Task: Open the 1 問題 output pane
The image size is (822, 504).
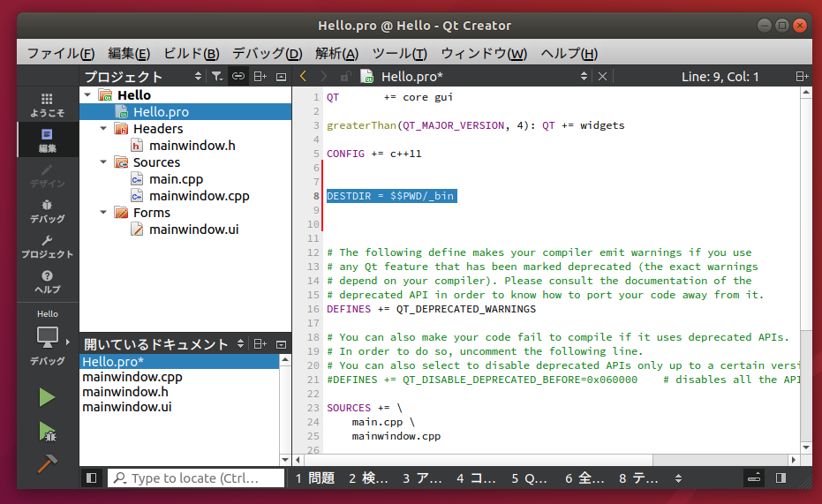Action: point(315,478)
